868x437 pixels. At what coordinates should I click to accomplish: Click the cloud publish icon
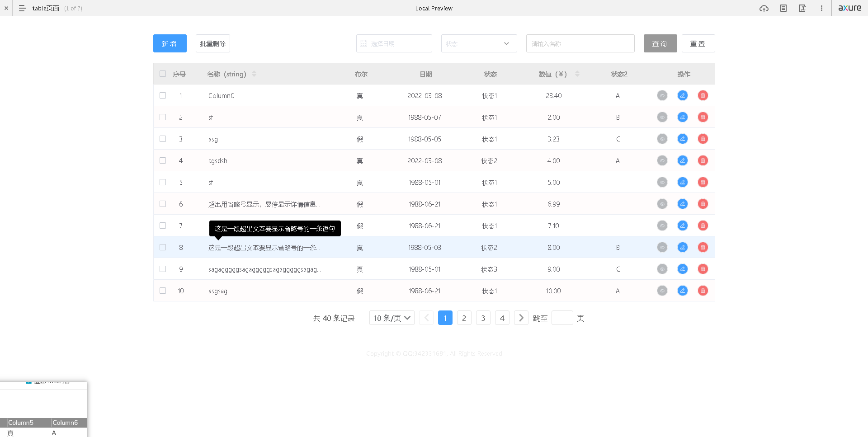[764, 8]
